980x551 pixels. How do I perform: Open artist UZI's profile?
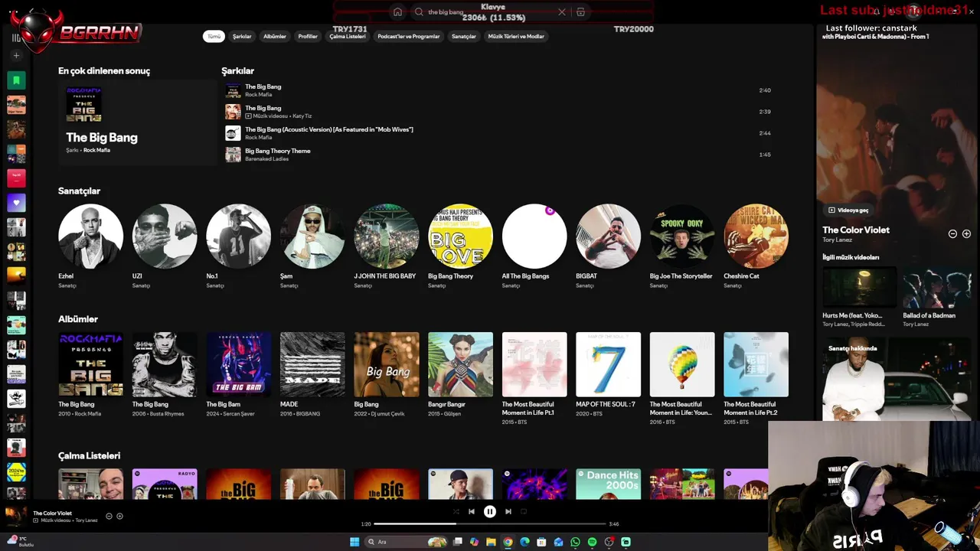coord(165,236)
